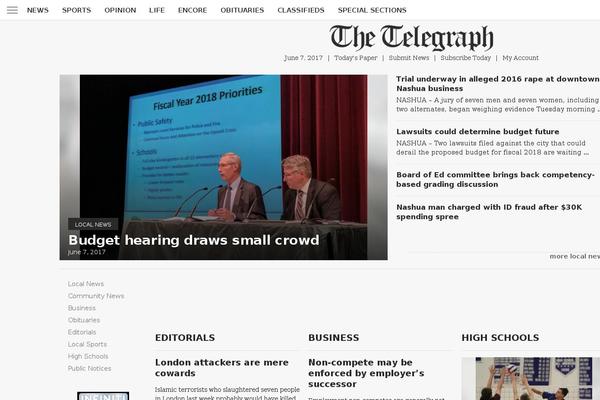Image resolution: width=600 pixels, height=400 pixels.
Task: Open Board of Ed committee competency-based grading story
Action: (x=495, y=180)
